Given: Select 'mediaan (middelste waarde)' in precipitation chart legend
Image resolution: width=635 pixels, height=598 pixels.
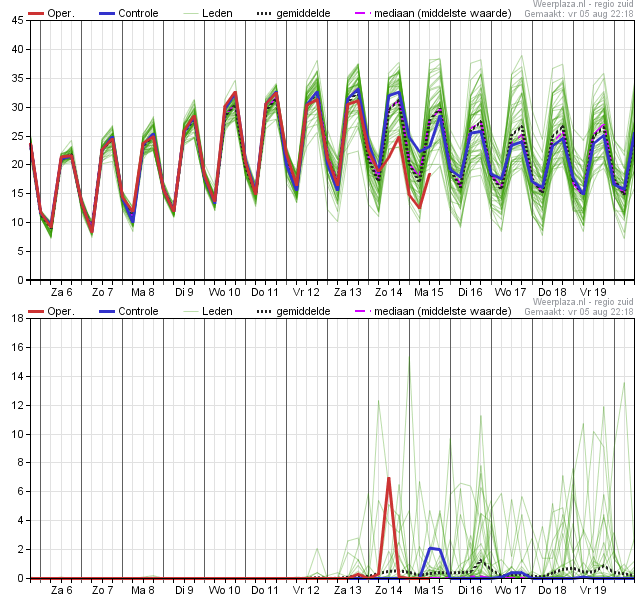Looking at the screenshot, I should 443,311.
